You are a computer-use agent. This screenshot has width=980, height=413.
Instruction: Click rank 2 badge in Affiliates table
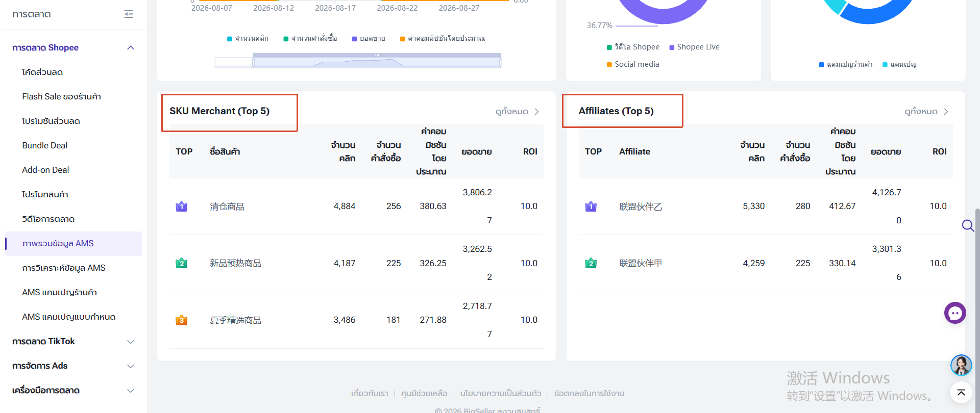point(591,263)
